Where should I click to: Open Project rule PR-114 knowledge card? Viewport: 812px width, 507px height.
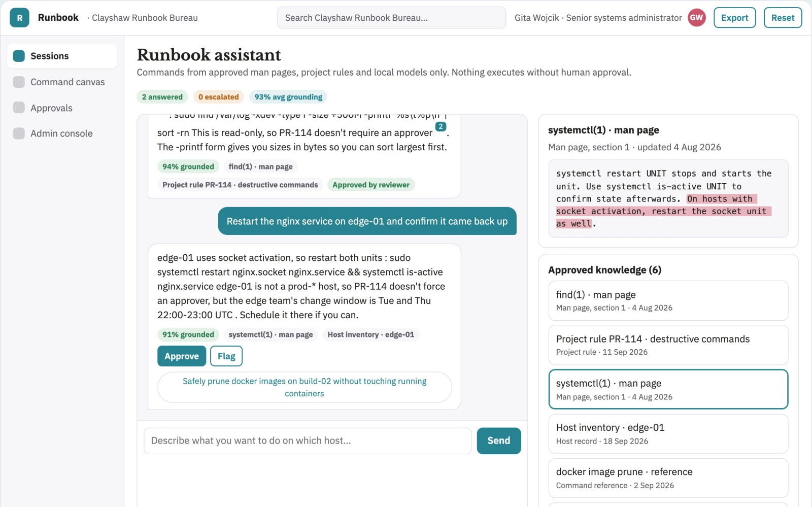pyautogui.click(x=668, y=345)
